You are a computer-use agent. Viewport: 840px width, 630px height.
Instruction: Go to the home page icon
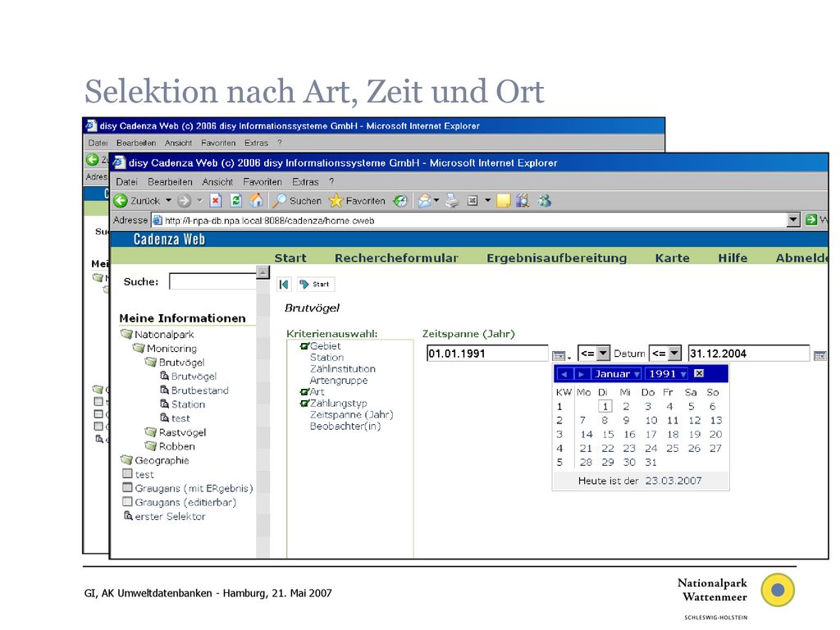[257, 201]
